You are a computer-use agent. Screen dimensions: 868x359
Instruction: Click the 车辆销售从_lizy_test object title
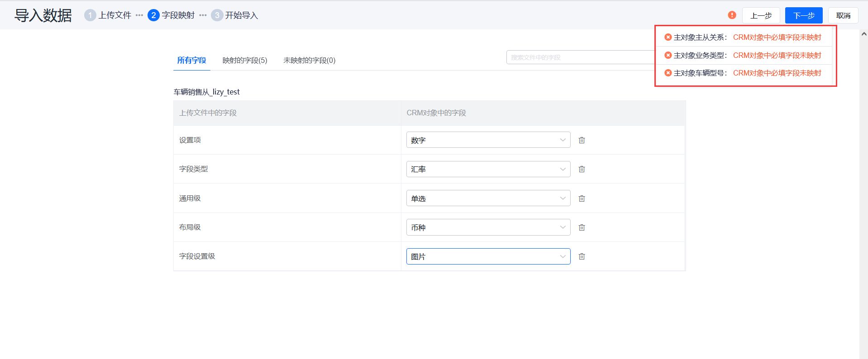207,92
